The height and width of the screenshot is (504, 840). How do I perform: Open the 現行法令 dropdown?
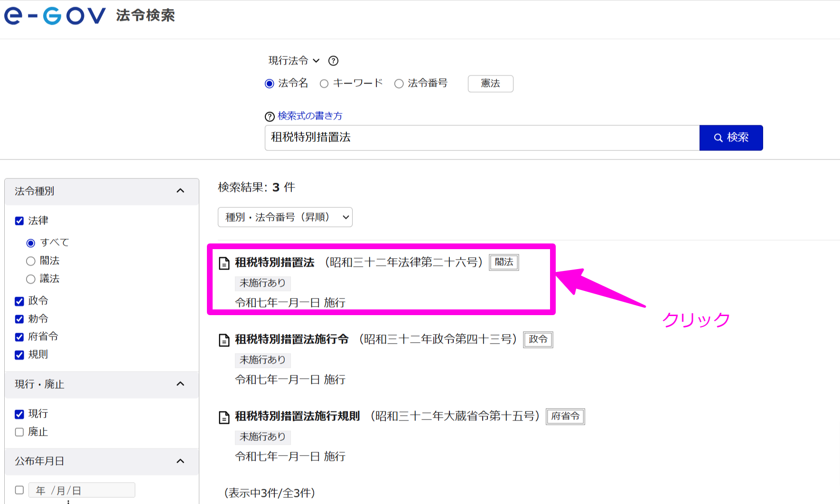point(294,61)
